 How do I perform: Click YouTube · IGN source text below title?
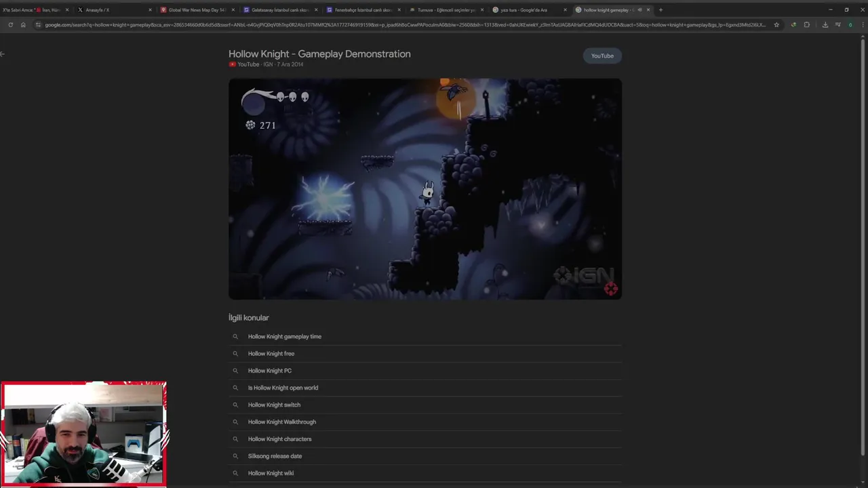click(x=255, y=64)
